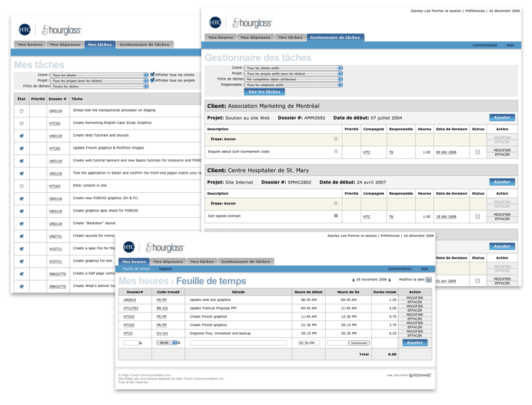Viewport: 532px width, 405px height.
Task: Select Mes heures tab in Mes tâches window
Action: (x=30, y=44)
